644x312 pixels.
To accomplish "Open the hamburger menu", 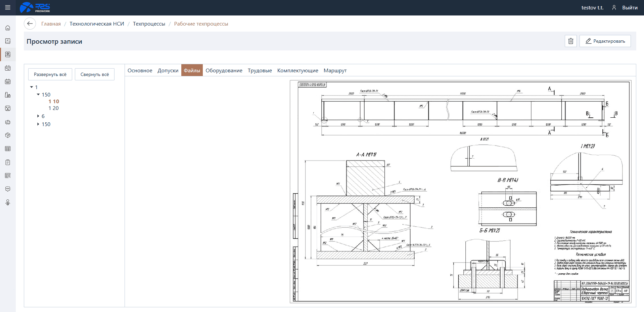I will [x=8, y=7].
